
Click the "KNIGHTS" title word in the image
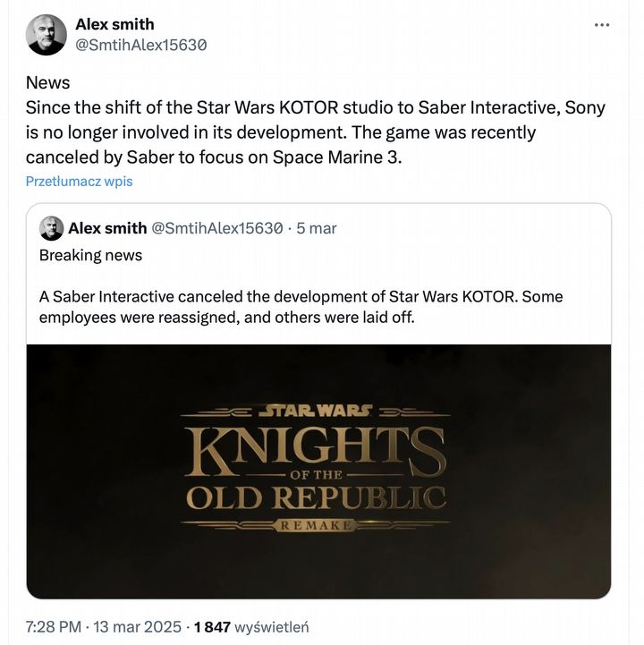[x=314, y=446]
